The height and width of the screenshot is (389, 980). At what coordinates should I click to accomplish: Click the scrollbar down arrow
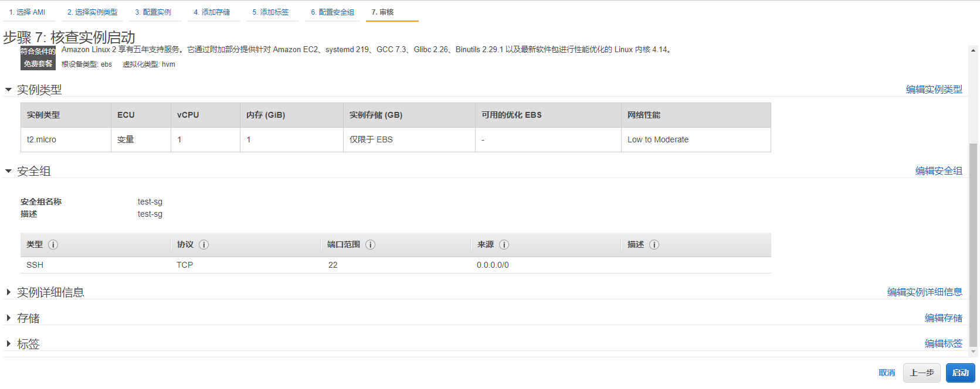coord(973,352)
